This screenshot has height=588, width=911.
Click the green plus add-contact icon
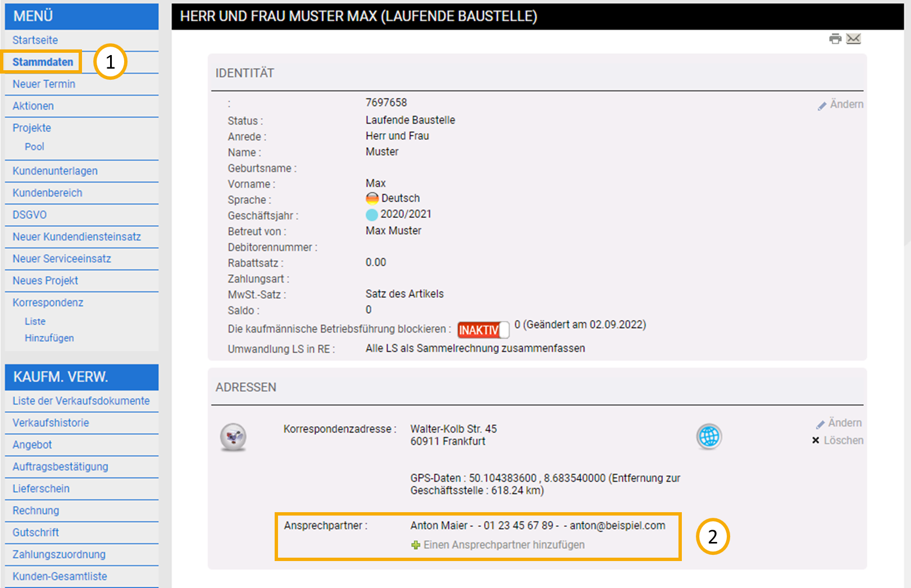click(x=416, y=545)
